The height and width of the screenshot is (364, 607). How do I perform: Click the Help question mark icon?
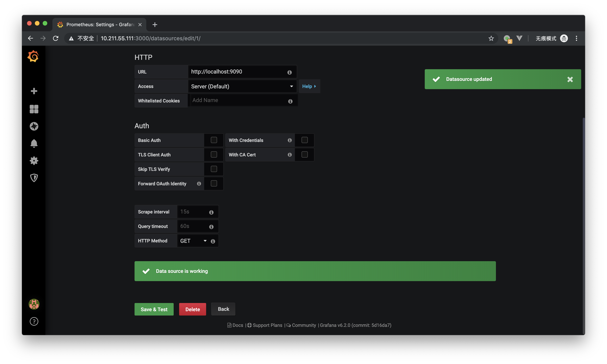(34, 322)
